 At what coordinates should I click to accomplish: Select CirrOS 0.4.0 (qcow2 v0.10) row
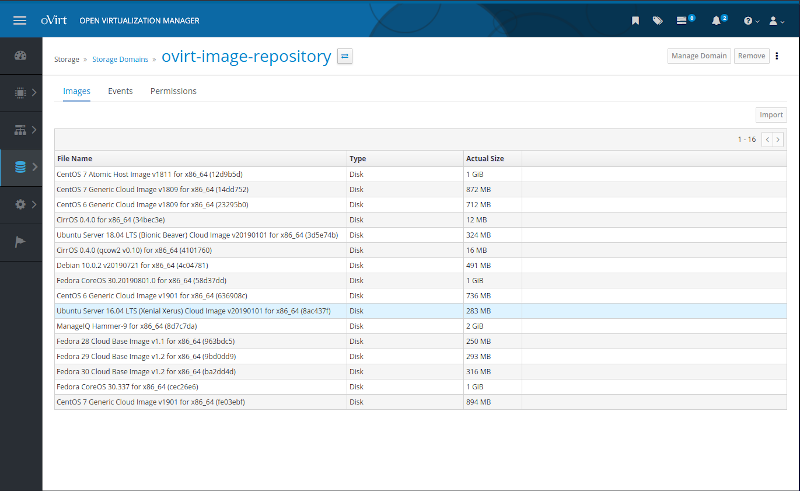coord(420,250)
